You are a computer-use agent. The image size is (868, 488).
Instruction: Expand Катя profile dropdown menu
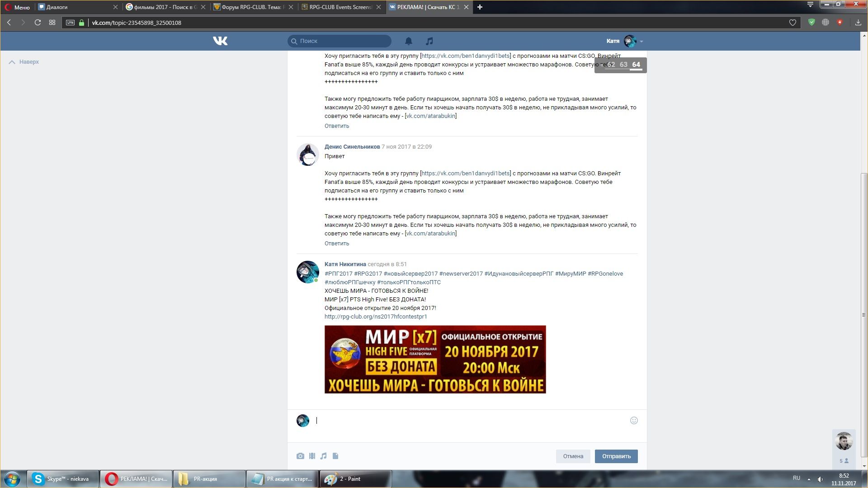point(641,41)
